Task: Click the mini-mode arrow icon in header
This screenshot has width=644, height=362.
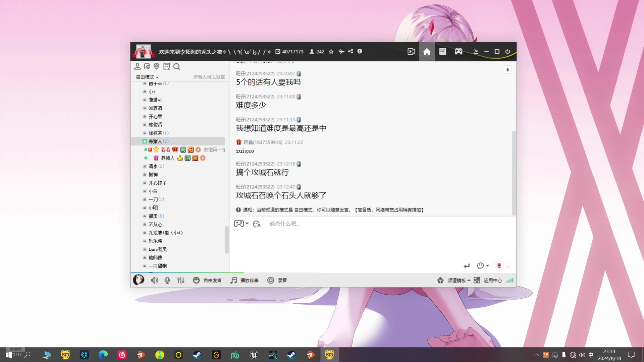Action: [x=476, y=52]
